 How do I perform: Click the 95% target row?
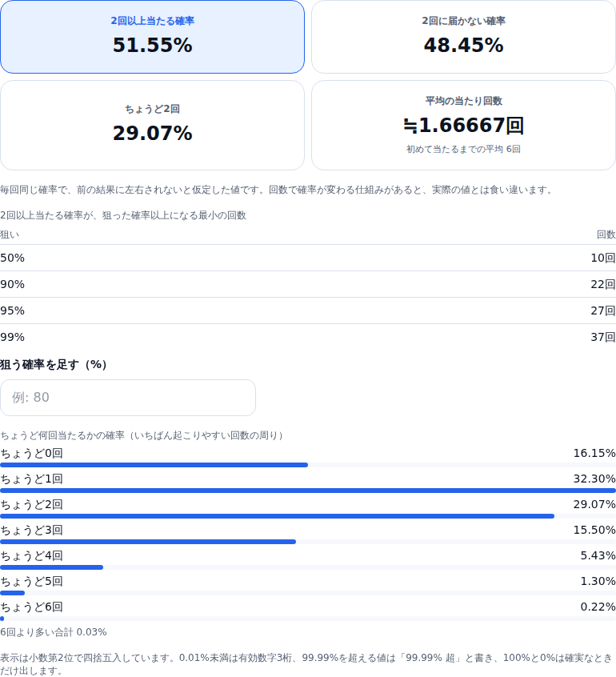coord(308,310)
